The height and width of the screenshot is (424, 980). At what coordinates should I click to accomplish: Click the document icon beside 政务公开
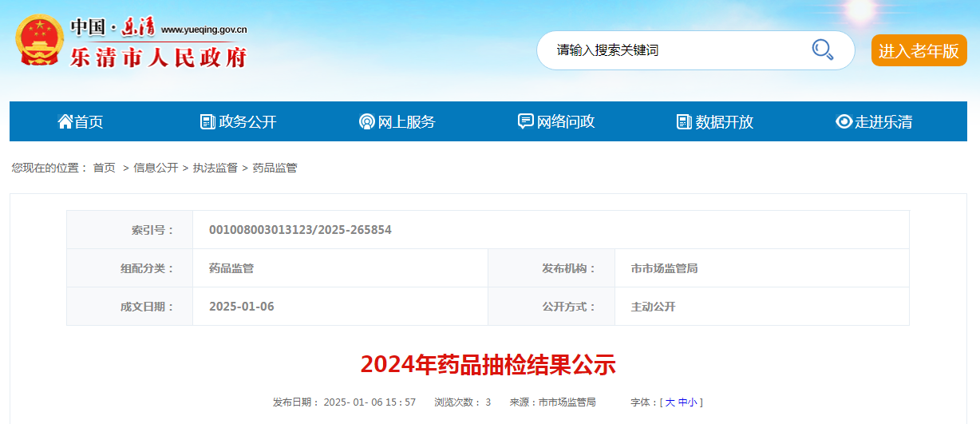point(207,121)
